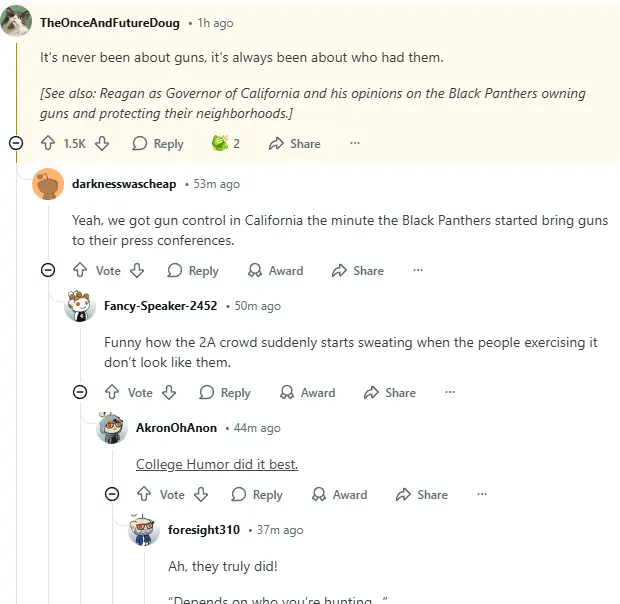Upvote TheOnceAndFutureDoug's comment

pos(47,143)
